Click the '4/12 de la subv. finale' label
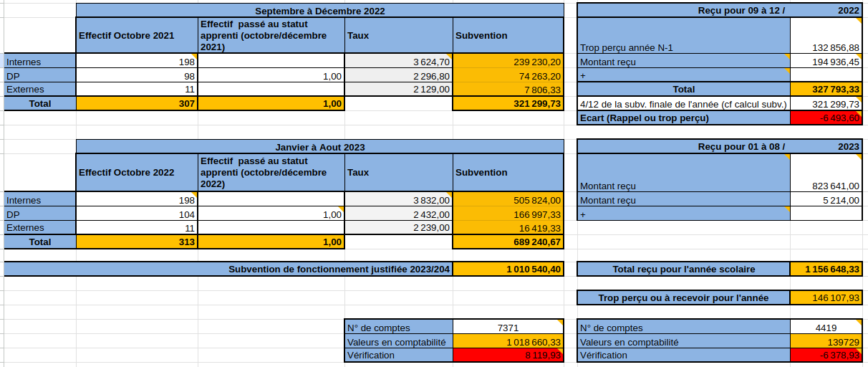 (683, 103)
